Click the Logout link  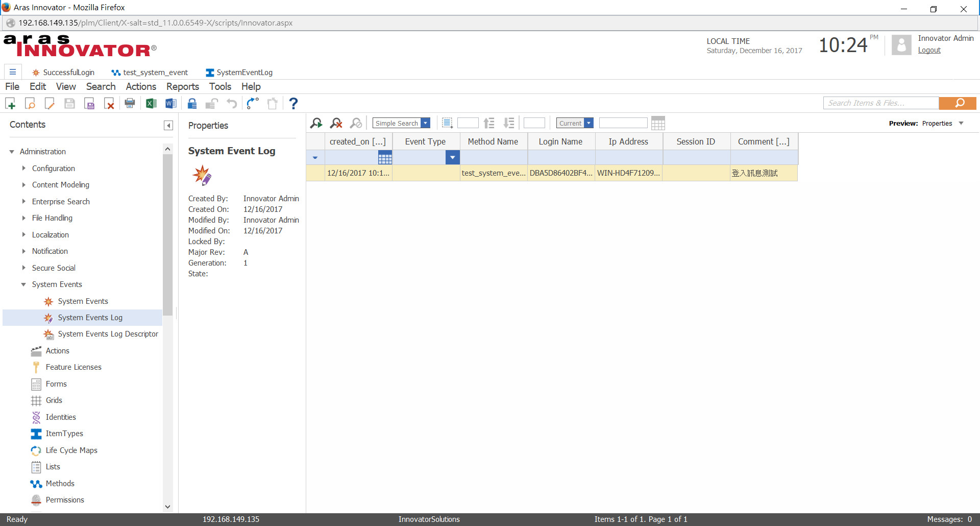point(929,50)
